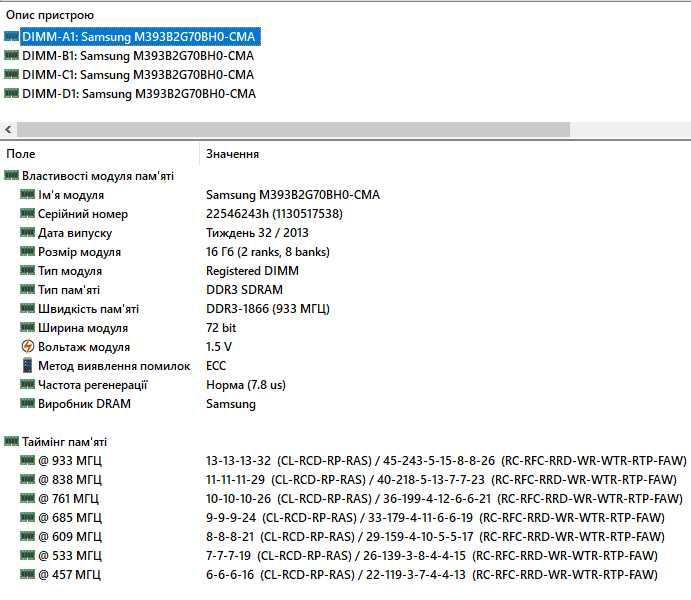Select value 72 bit
This screenshot has width=691, height=600.
[x=221, y=328]
